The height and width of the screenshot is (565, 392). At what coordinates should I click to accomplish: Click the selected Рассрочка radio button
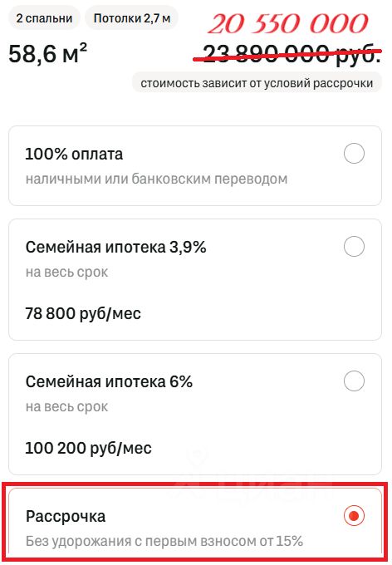click(354, 516)
